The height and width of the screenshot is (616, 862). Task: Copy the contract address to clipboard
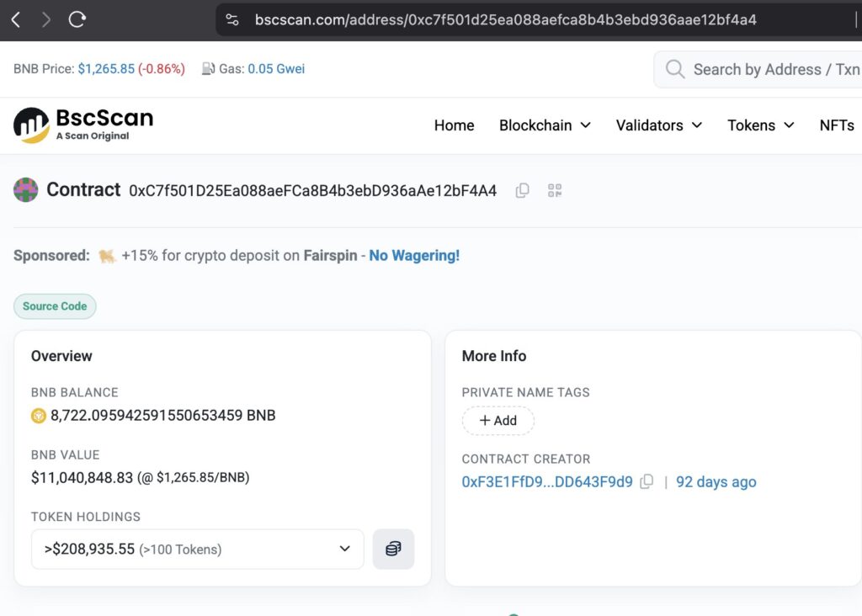(522, 191)
